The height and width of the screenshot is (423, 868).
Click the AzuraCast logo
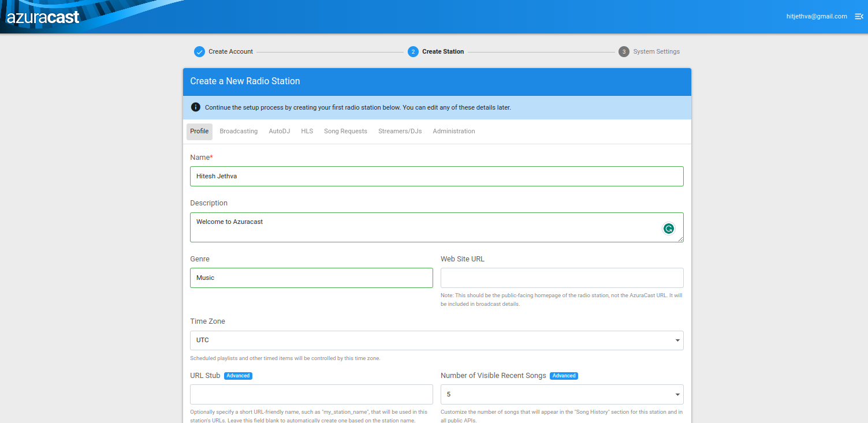click(43, 17)
